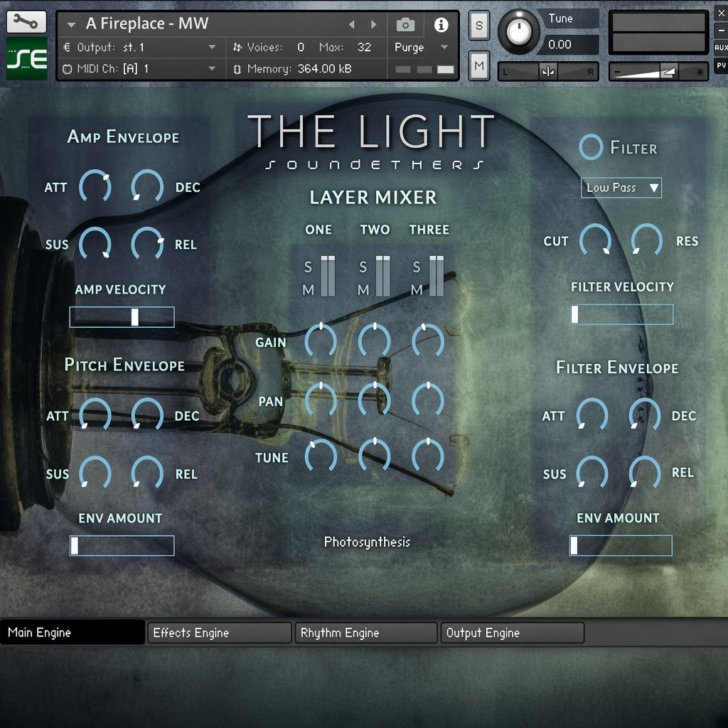
Task: Click the Filter CUT knob
Action: [595, 240]
